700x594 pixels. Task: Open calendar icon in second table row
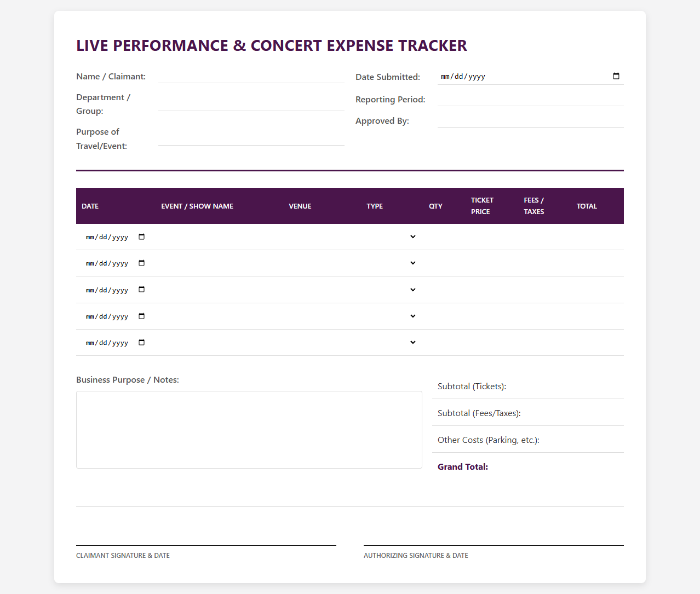click(142, 263)
